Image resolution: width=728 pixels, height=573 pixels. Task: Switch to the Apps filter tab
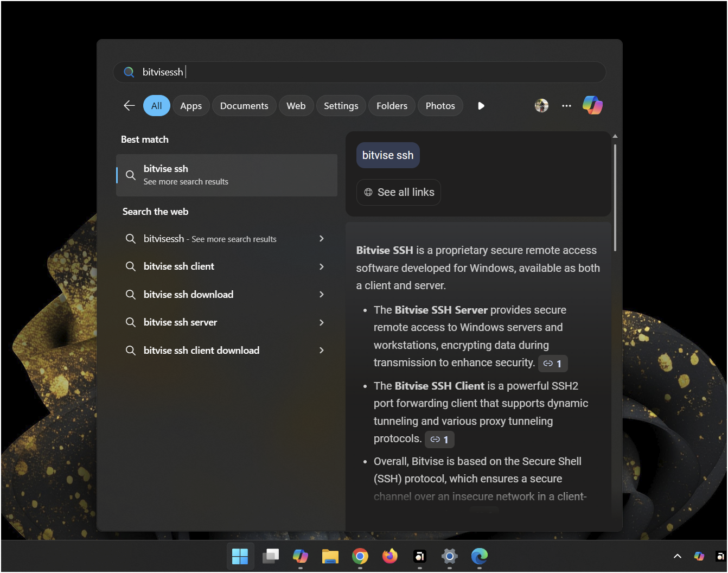pos(191,106)
